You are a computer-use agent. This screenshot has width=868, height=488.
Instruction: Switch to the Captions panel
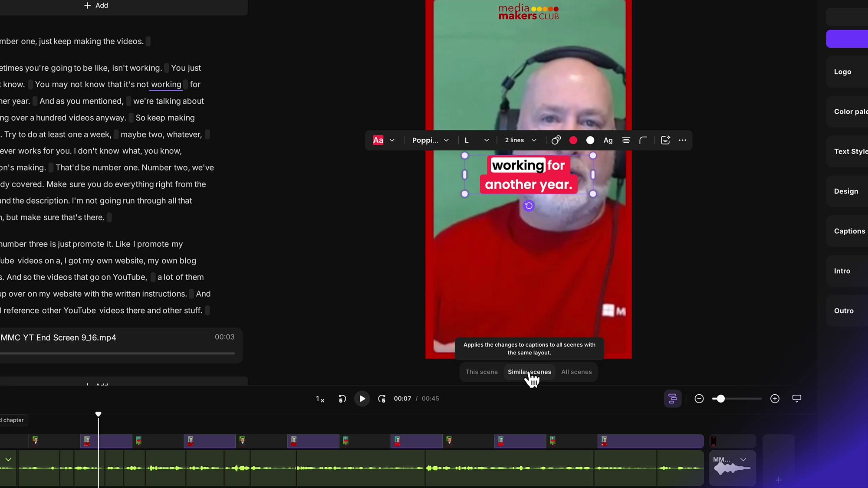click(x=849, y=231)
